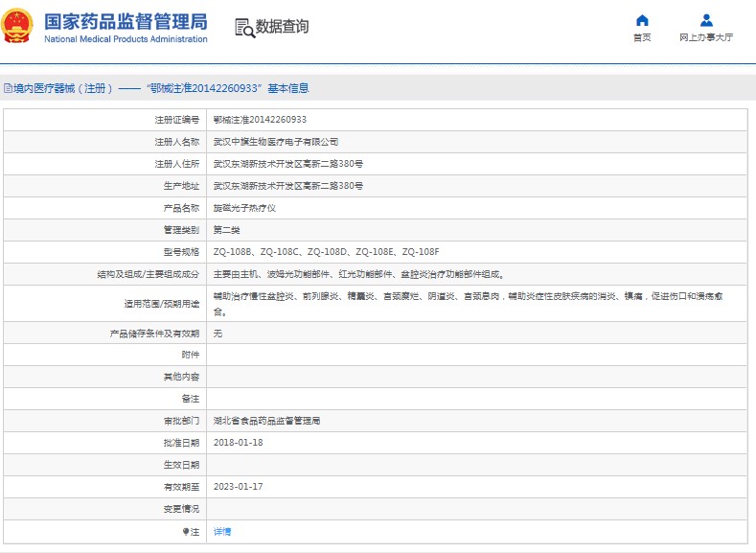Click the 数据查询 heading text
Screen dimensions: 756x553
(x=282, y=27)
